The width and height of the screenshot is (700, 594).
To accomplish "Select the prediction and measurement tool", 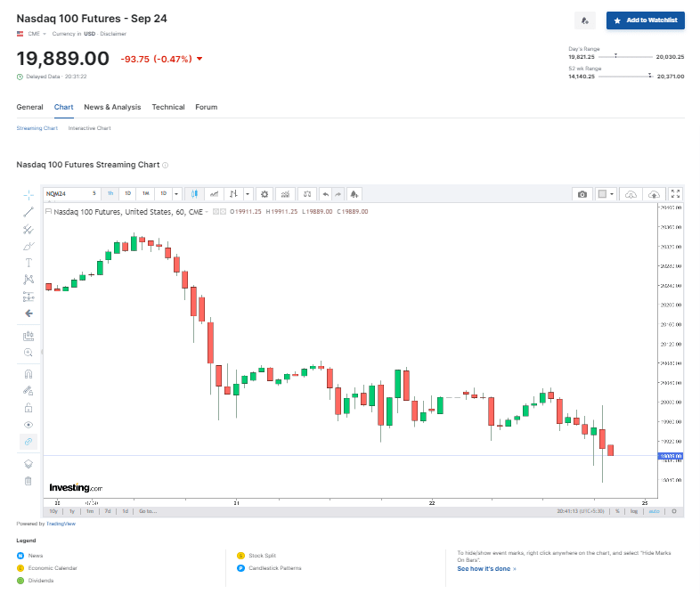I will (x=28, y=297).
